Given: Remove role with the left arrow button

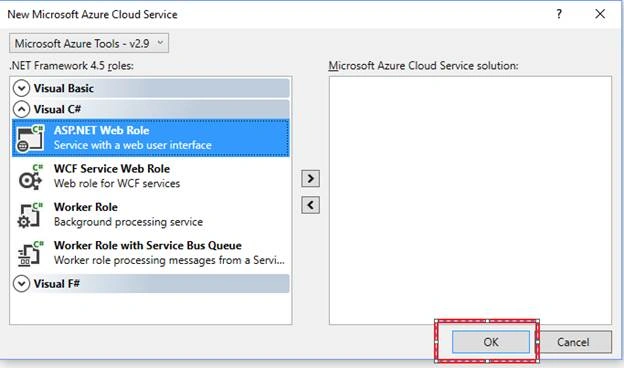Looking at the screenshot, I should click(310, 205).
